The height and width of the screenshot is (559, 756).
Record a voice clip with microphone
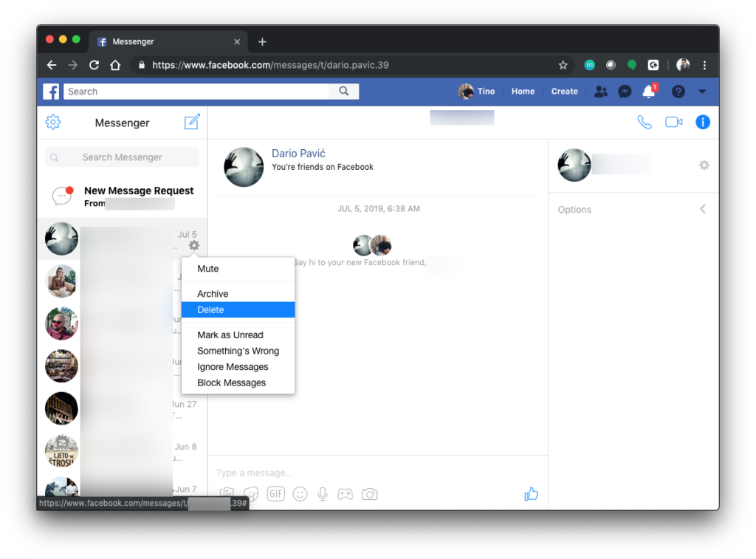[x=323, y=494]
